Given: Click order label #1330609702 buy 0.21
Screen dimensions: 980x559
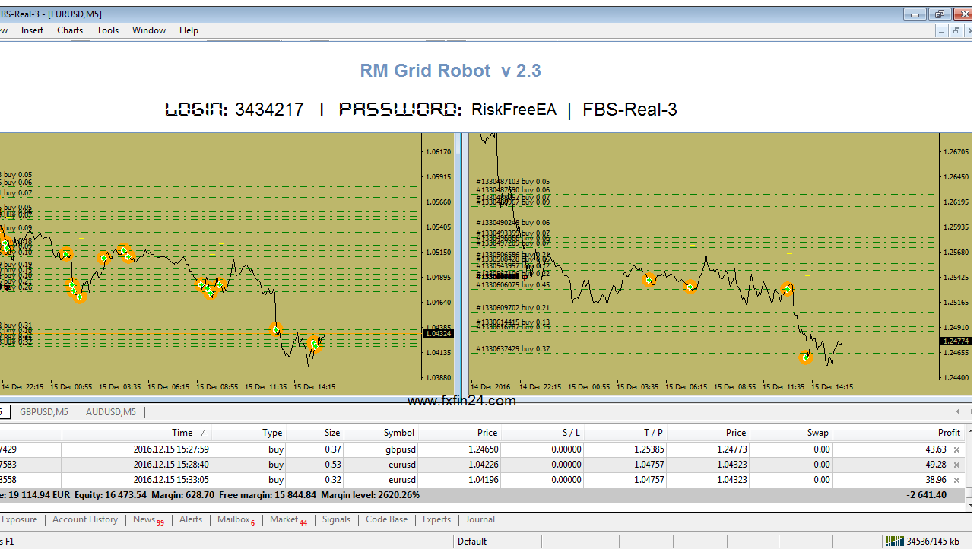Looking at the screenshot, I should (513, 308).
